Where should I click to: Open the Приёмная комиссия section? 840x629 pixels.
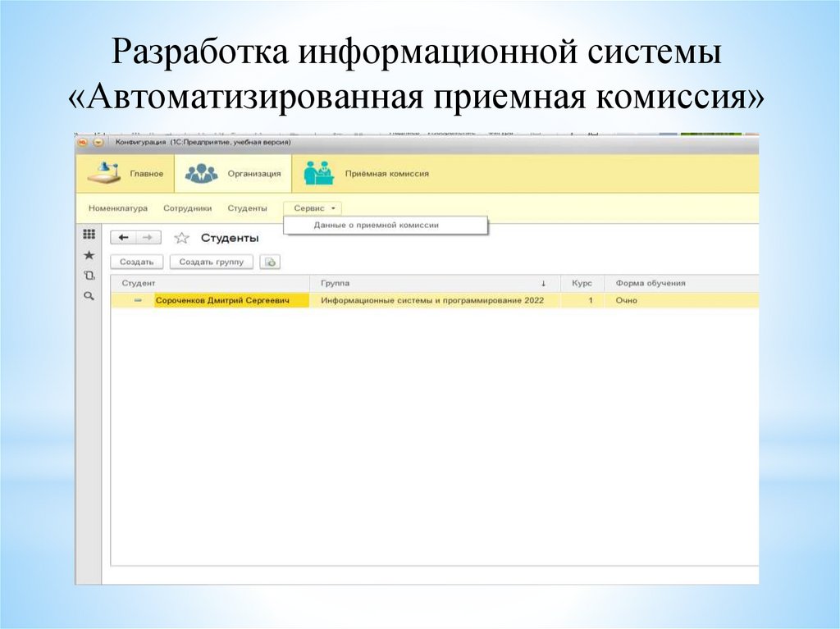tap(365, 173)
